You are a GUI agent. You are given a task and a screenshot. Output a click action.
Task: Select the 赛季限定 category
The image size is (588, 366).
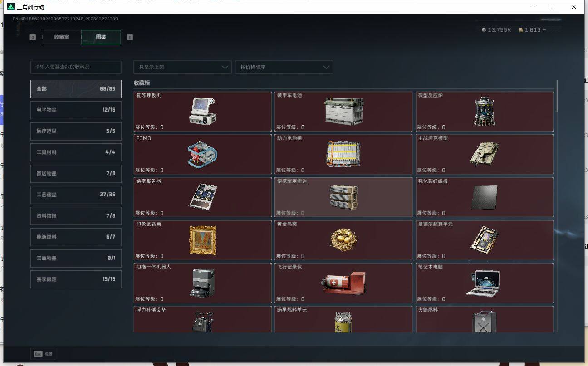76,279
